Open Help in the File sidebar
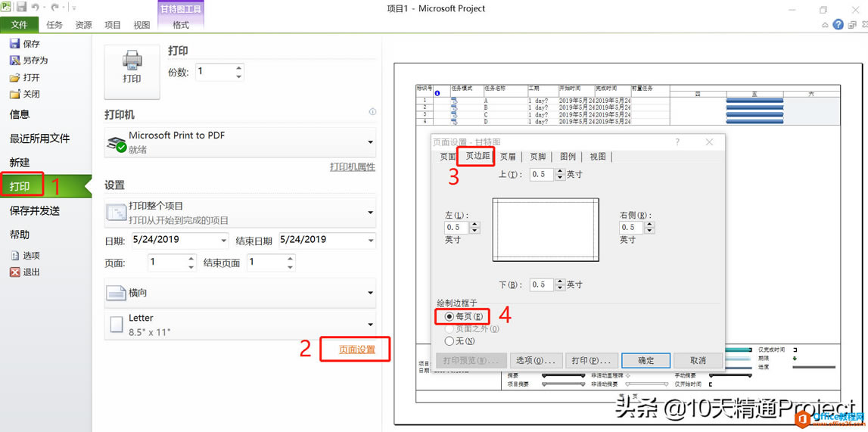Screen dimensions: 868x432 pos(20,235)
